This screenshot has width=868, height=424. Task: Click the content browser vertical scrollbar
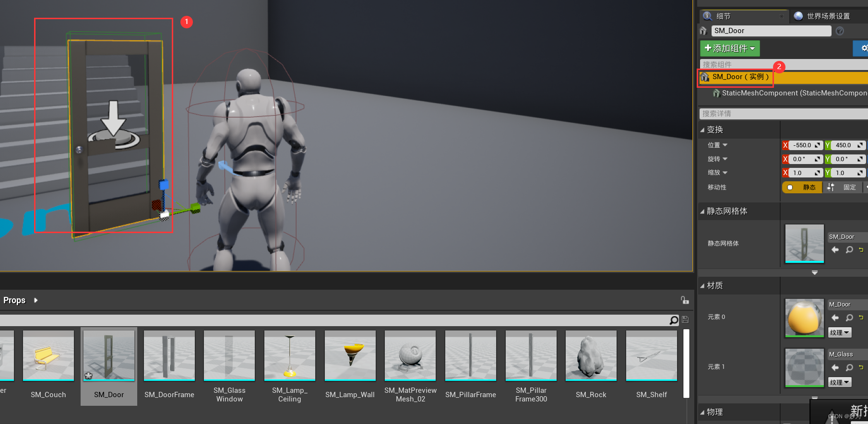687,364
